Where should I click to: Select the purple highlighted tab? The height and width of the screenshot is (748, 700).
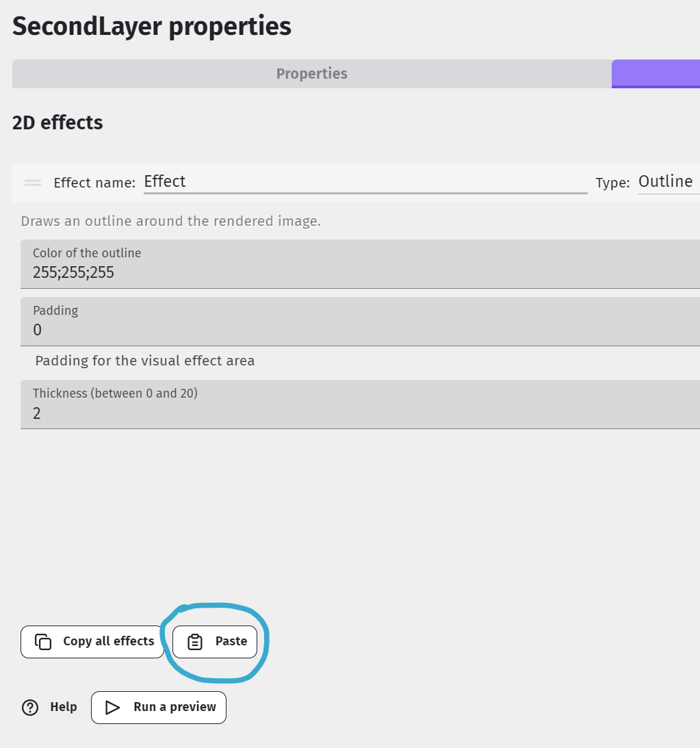coord(656,74)
